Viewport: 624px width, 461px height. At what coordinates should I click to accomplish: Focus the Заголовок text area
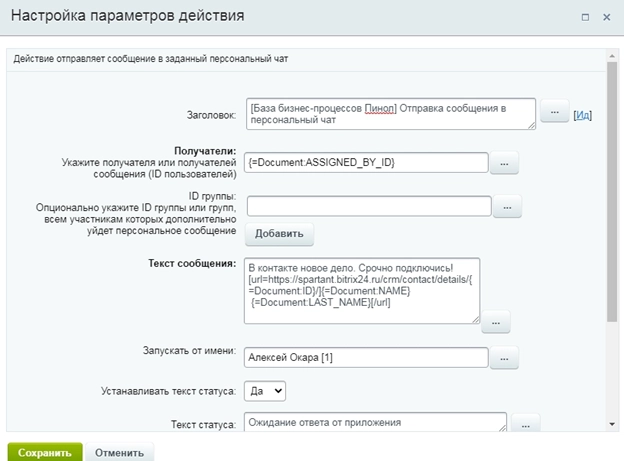click(x=391, y=114)
